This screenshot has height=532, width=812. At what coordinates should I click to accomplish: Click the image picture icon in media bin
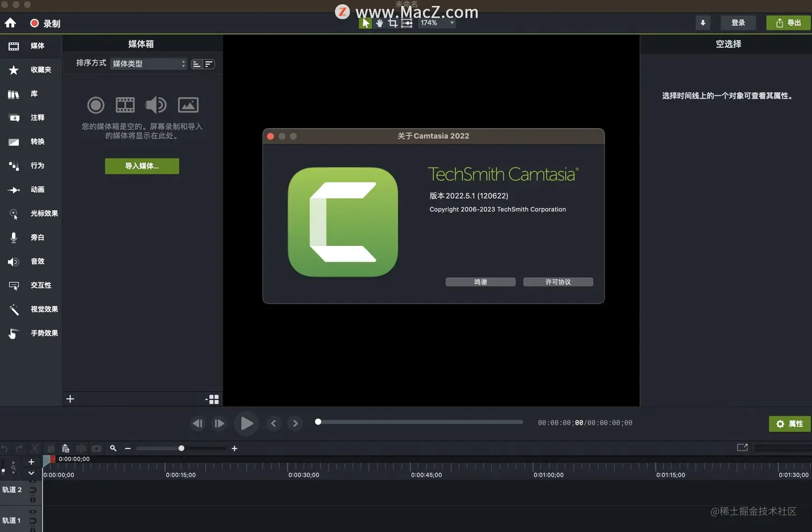[188, 105]
